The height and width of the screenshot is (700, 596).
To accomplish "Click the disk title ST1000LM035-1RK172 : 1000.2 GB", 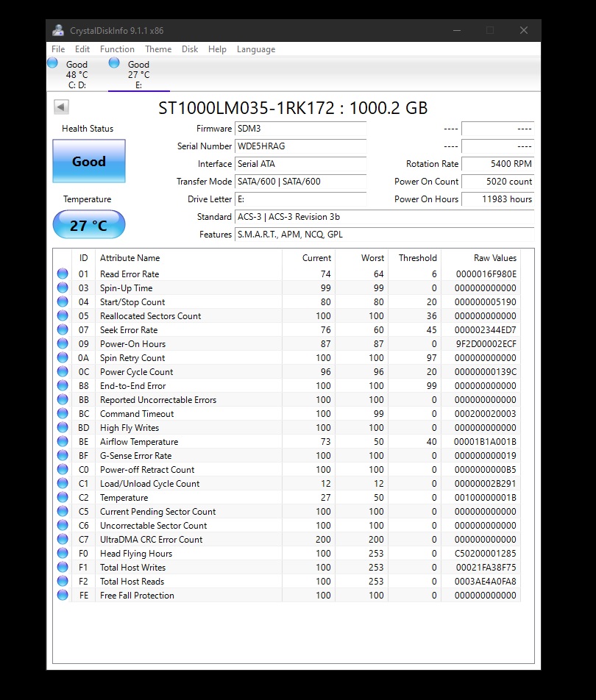I will [293, 108].
